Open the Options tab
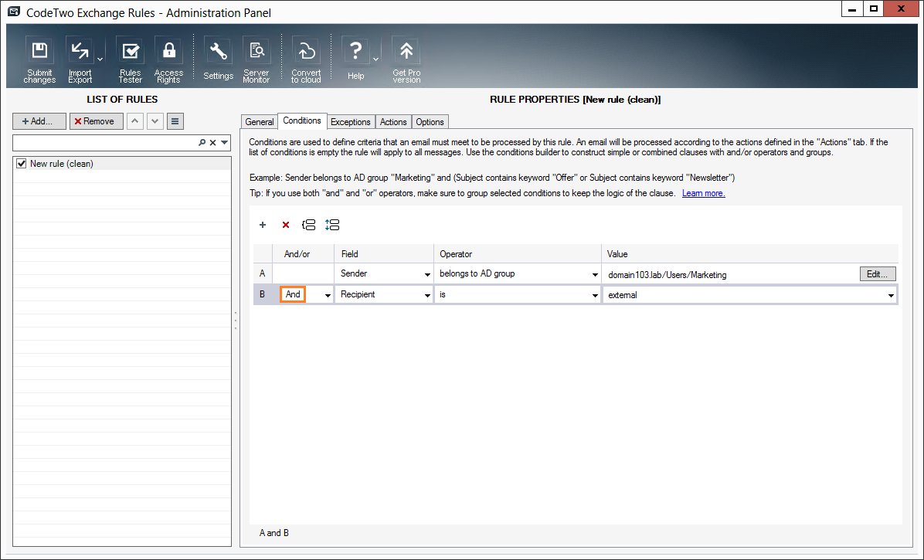The image size is (924, 560). click(430, 122)
